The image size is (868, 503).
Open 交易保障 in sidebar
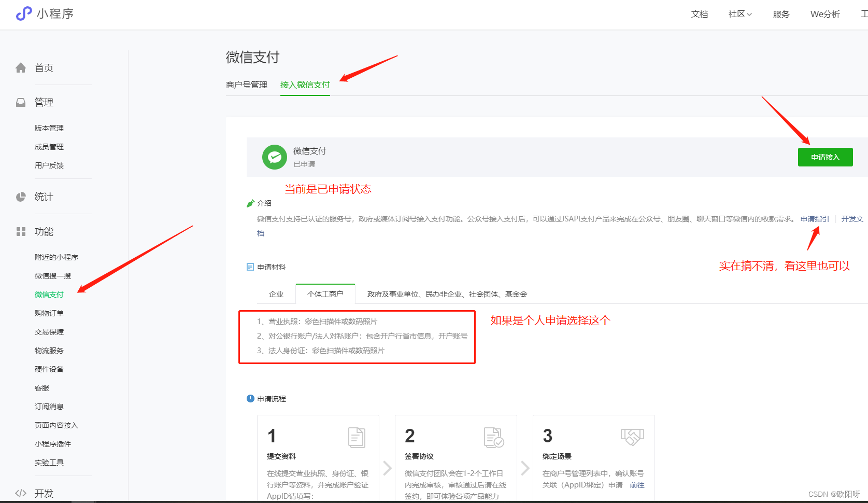point(49,332)
